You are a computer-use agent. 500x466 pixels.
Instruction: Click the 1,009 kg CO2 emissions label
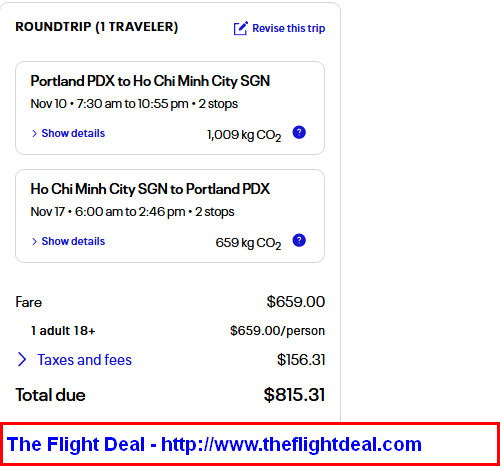244,135
